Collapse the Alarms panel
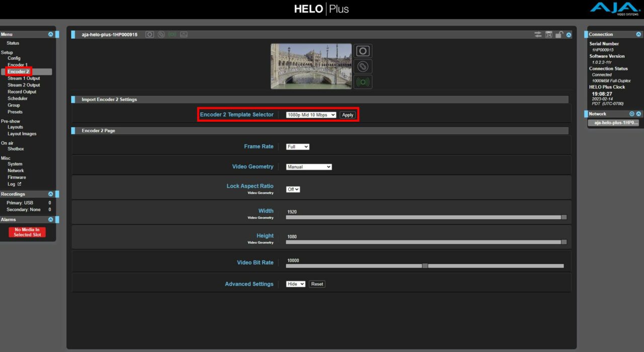Screen dimensions: 644x352 coord(50,220)
